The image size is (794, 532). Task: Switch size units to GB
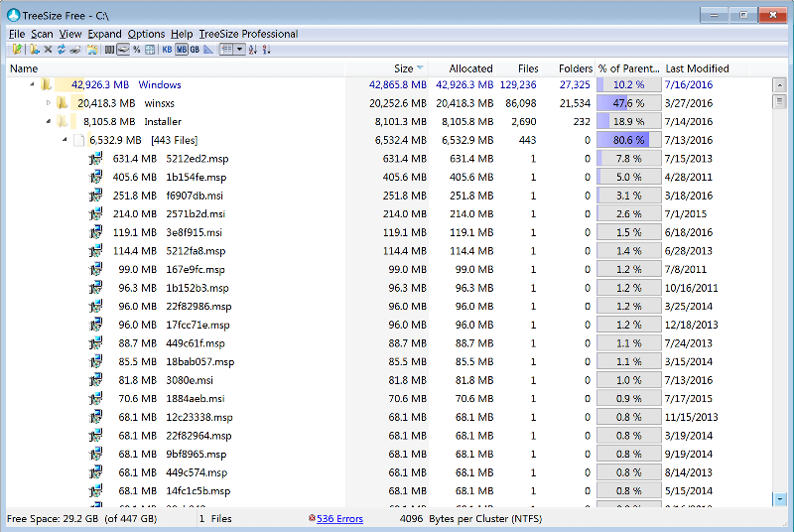coord(195,49)
